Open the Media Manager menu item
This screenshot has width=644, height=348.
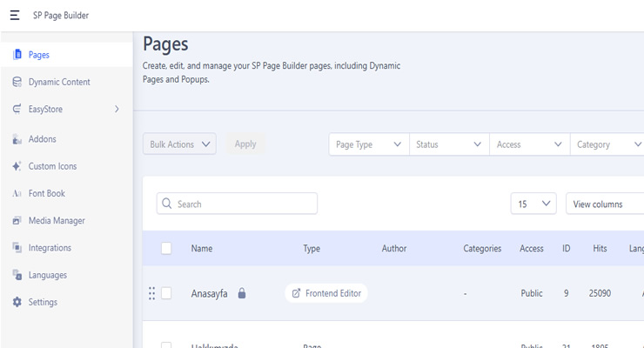[66, 221]
